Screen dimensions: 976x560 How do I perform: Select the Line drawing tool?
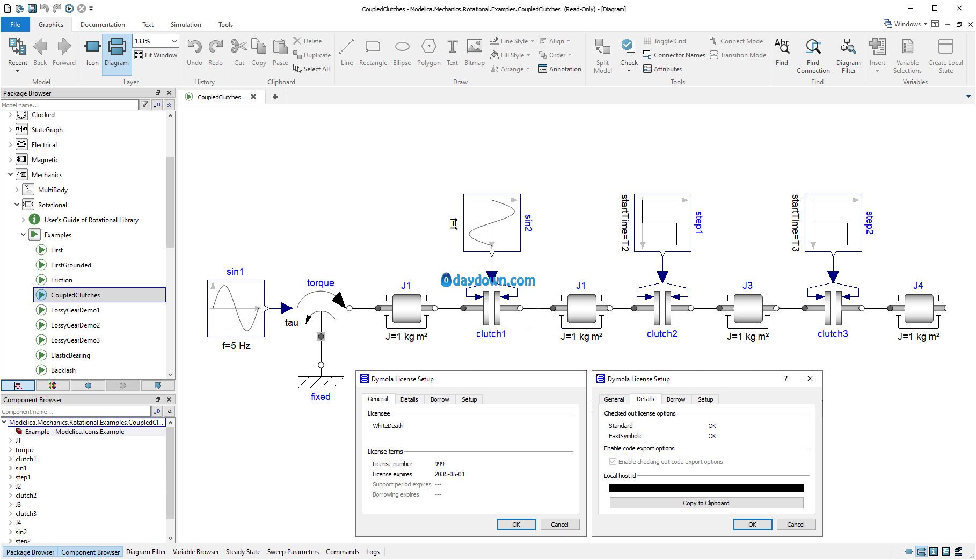click(x=347, y=52)
